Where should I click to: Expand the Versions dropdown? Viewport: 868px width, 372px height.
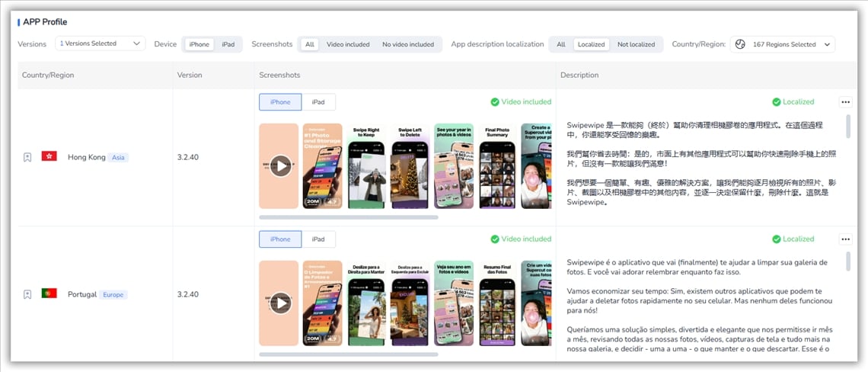(x=100, y=44)
